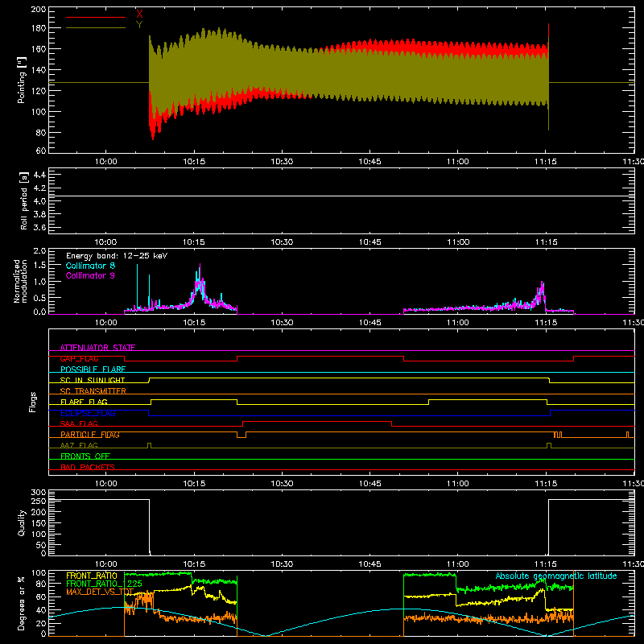Click the BAD_PACKETS label
The height and width of the screenshot is (644, 644).
point(88,467)
